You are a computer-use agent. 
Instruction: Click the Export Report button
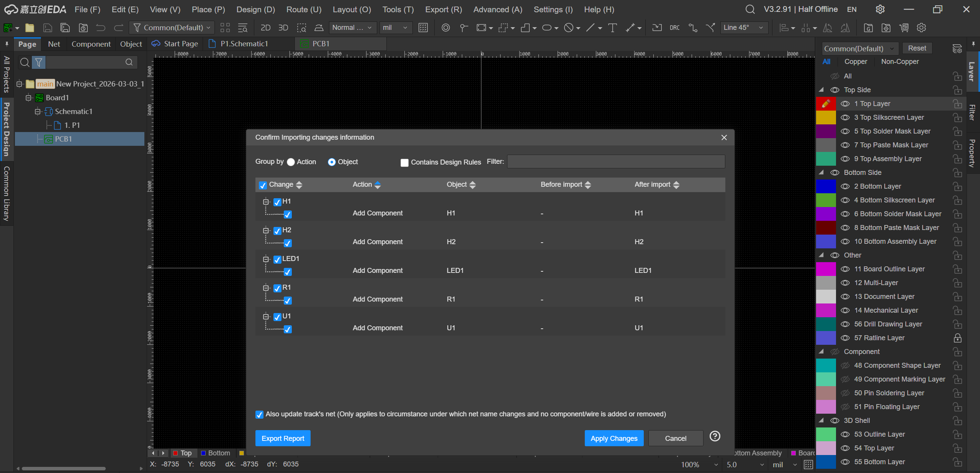[283, 438]
